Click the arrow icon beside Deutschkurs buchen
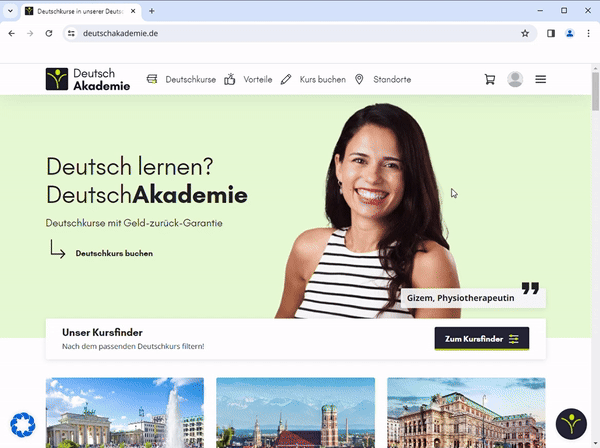The image size is (600, 448). click(x=57, y=249)
